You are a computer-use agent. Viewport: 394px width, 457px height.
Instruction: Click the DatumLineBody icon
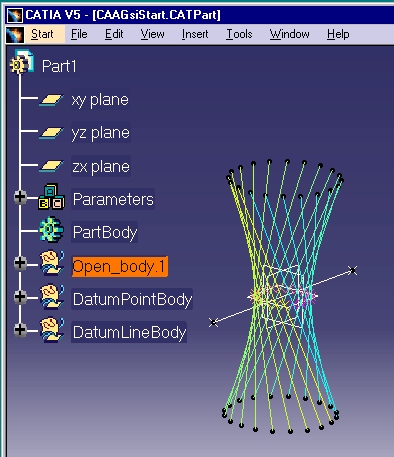52,330
